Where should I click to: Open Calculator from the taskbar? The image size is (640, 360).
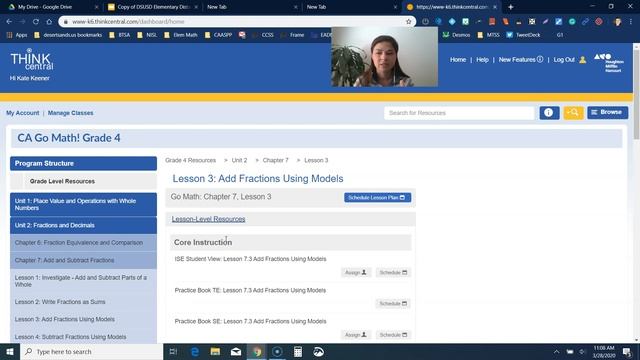298,351
